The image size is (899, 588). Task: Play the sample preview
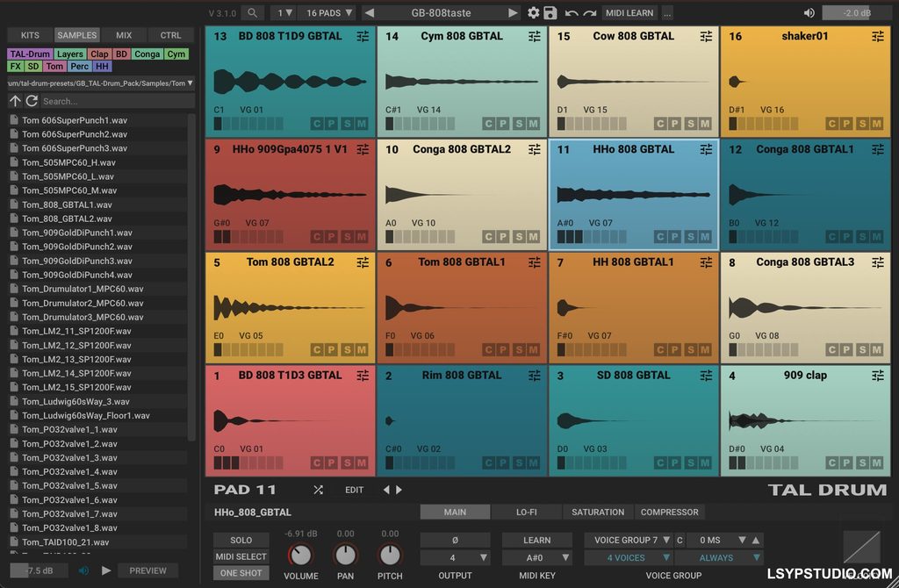pyautogui.click(x=106, y=570)
